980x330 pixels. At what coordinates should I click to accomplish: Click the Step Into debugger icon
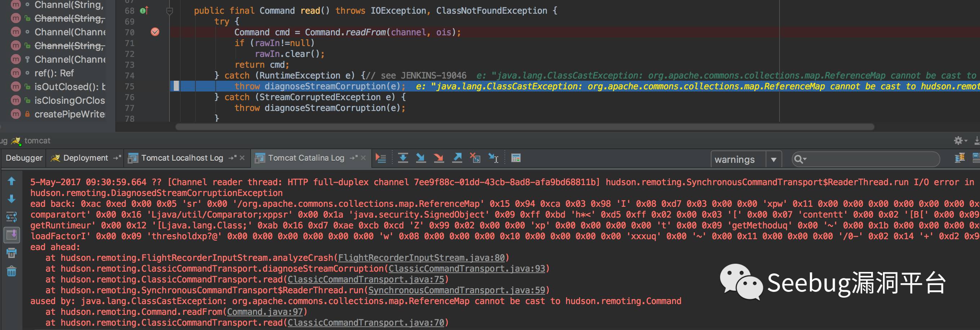click(421, 158)
